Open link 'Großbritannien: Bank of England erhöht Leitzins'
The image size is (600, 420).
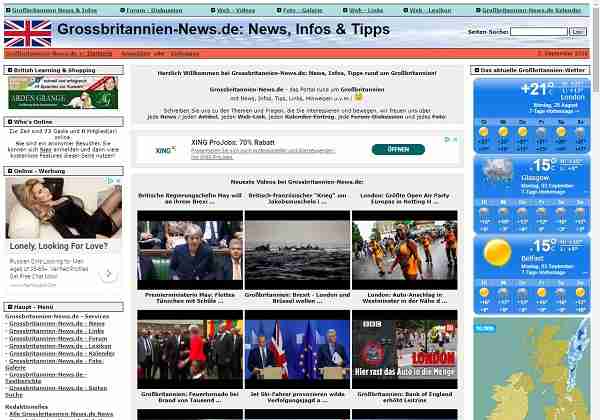coord(405,397)
